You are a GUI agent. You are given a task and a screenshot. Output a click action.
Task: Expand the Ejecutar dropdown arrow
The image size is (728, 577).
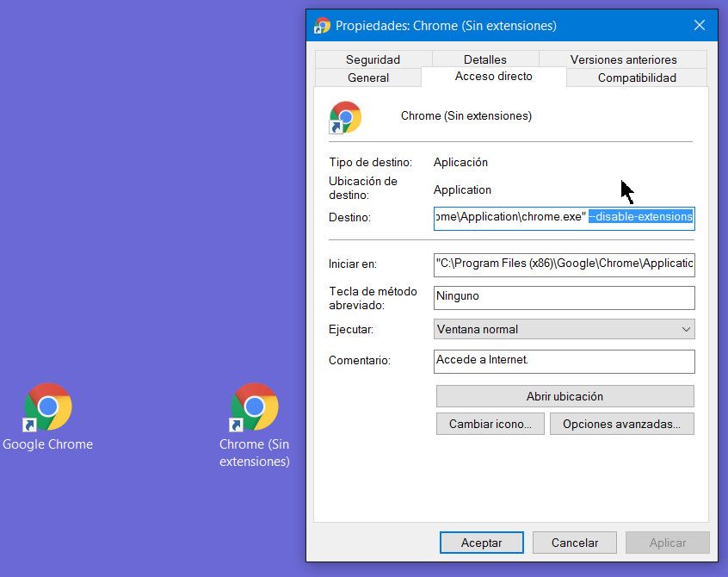pos(686,329)
